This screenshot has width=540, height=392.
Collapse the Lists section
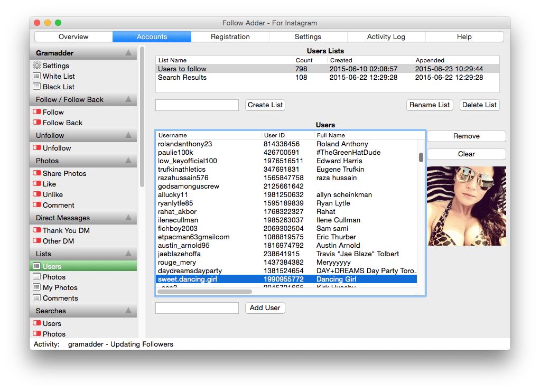click(x=129, y=254)
